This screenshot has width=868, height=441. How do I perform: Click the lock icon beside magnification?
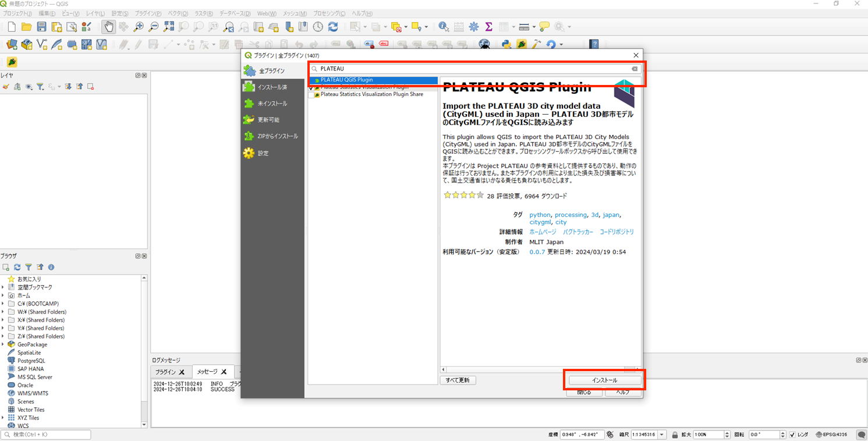(x=675, y=435)
